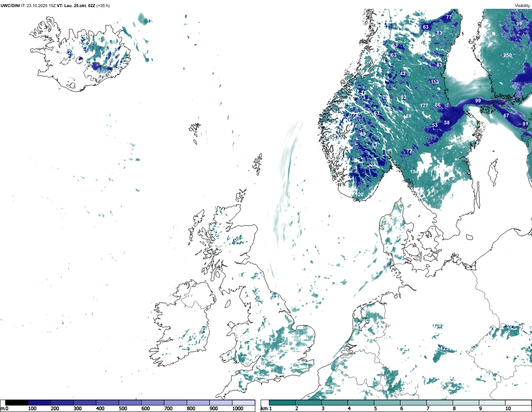The image size is (532, 412).
Task: Click the map value '42'
Action: click(403, 74)
